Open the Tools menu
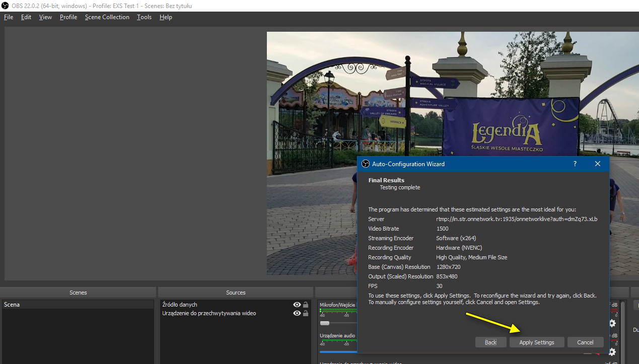The image size is (639, 364). (144, 17)
